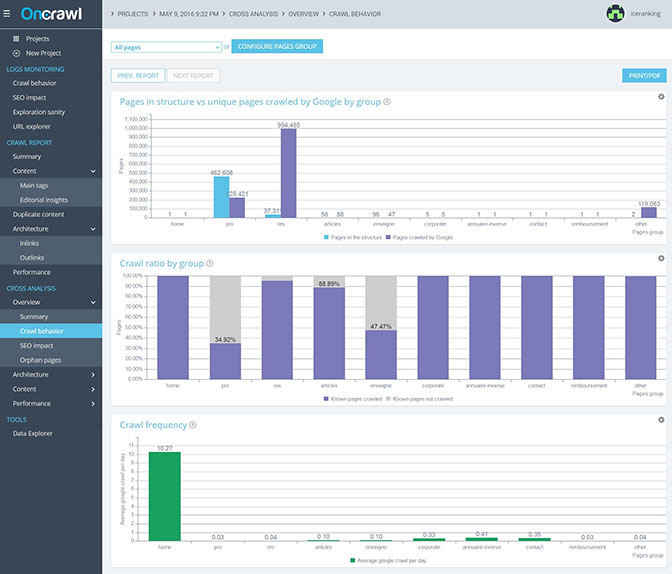Click NEXT REPORT button

click(x=193, y=75)
